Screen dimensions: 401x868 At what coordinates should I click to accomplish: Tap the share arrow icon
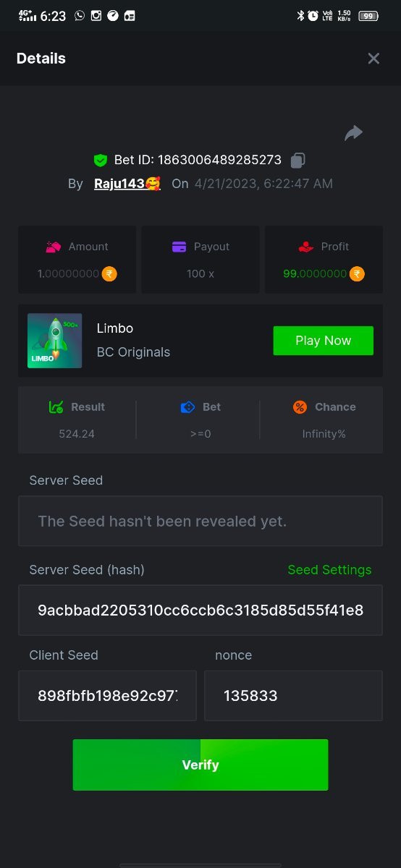click(353, 133)
